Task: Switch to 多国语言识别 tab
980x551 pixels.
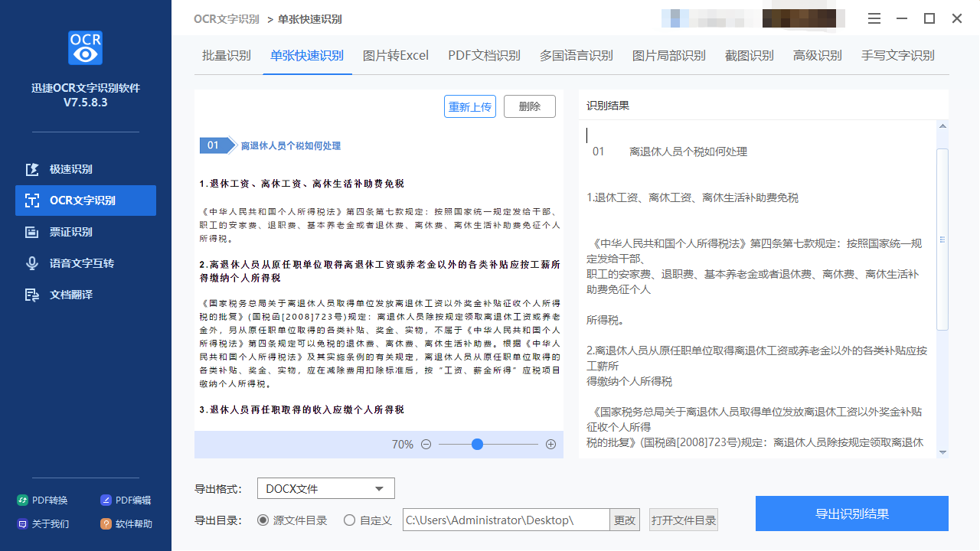Action: pos(576,55)
